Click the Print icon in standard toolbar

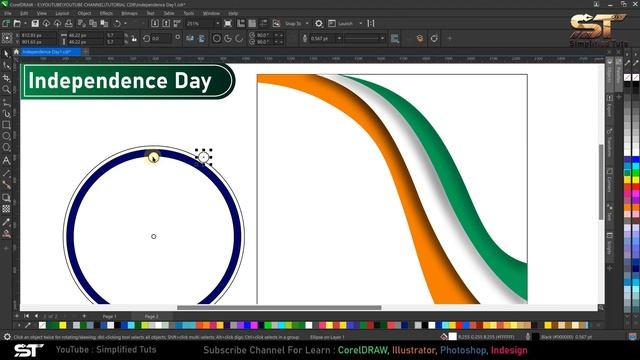69,24
